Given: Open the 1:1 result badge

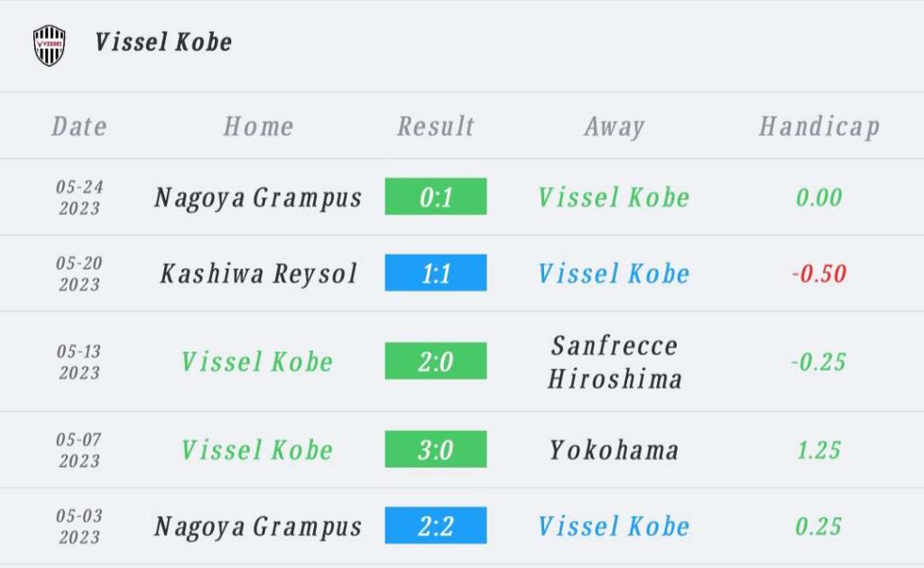Looking at the screenshot, I should click(x=436, y=273).
